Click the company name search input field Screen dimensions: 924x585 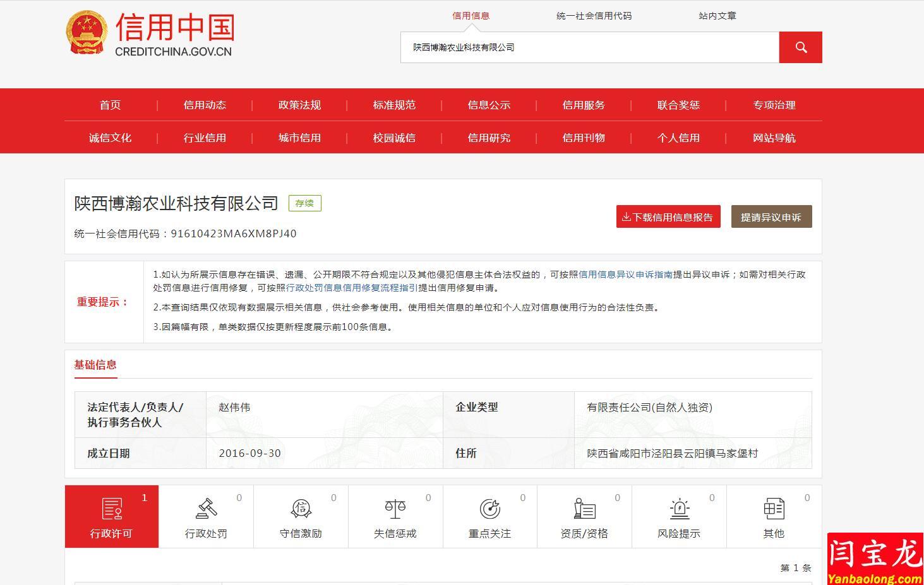click(x=589, y=47)
